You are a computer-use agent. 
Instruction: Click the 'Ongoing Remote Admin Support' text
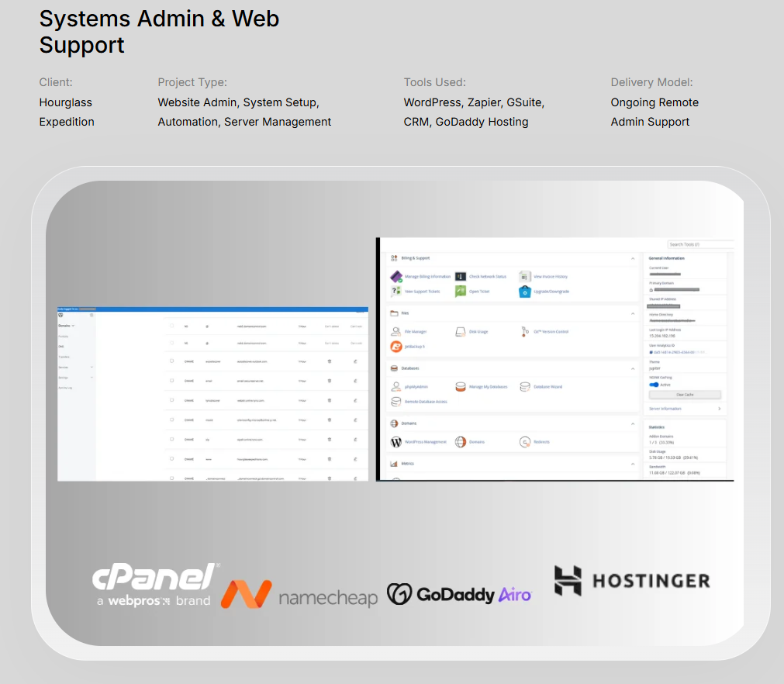click(654, 112)
